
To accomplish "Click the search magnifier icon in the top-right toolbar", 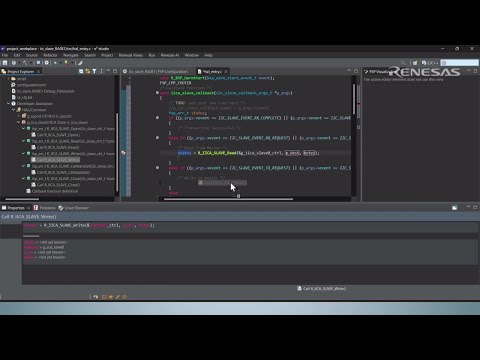I will click(403, 63).
